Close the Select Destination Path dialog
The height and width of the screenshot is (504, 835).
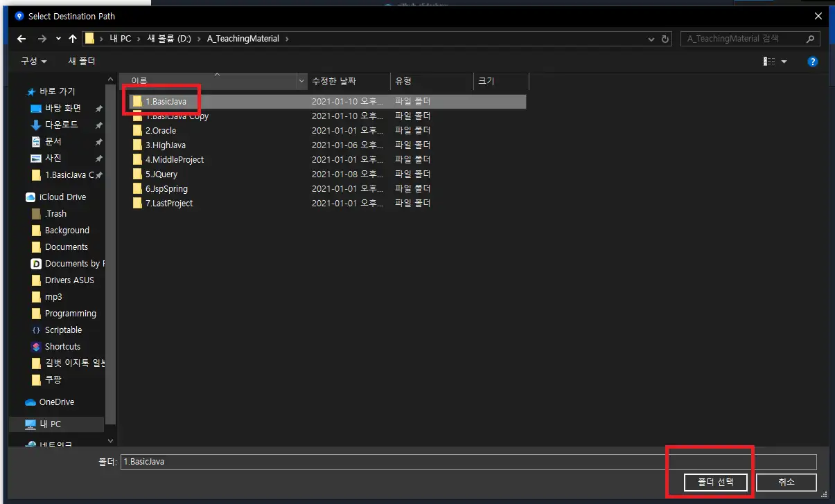pos(819,16)
